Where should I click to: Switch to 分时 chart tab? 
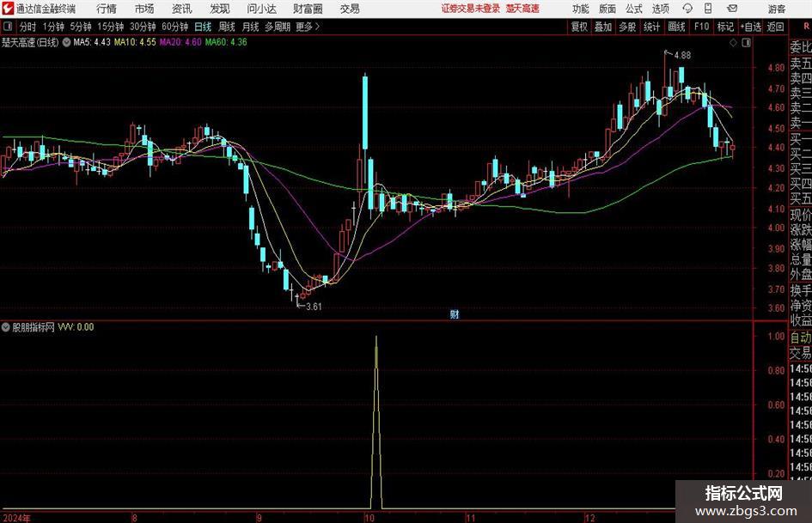(28, 27)
